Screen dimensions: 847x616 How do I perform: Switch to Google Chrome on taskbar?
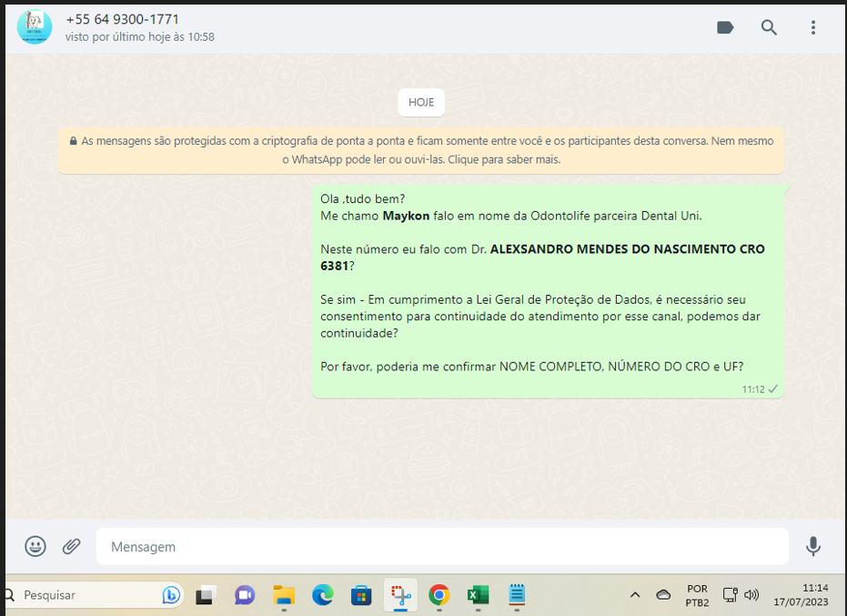pos(439,595)
